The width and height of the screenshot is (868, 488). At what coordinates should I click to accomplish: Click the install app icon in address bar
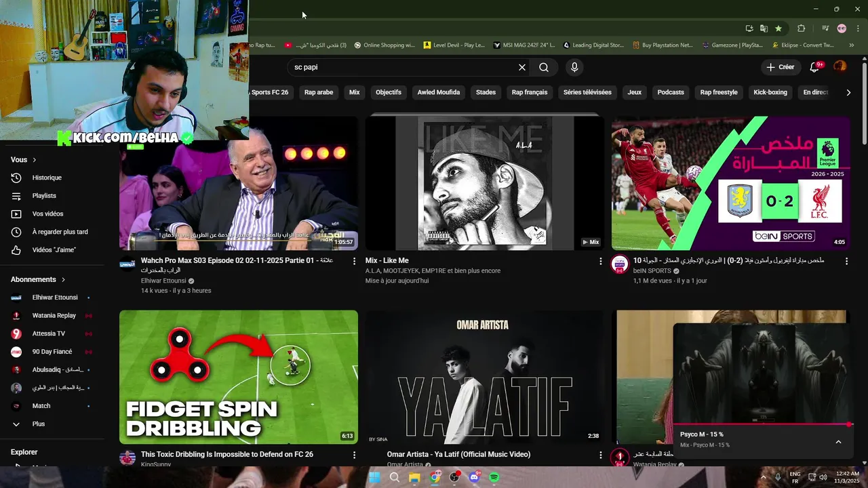coord(749,28)
